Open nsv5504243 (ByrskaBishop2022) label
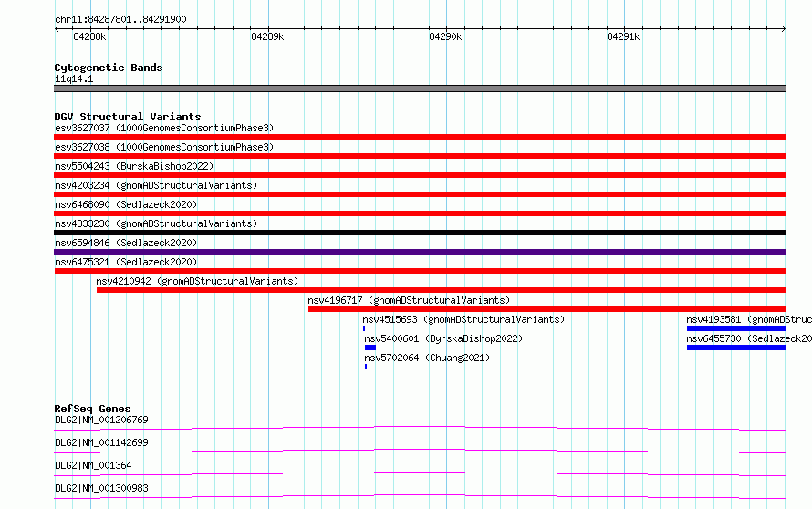The image size is (812, 509). (134, 166)
